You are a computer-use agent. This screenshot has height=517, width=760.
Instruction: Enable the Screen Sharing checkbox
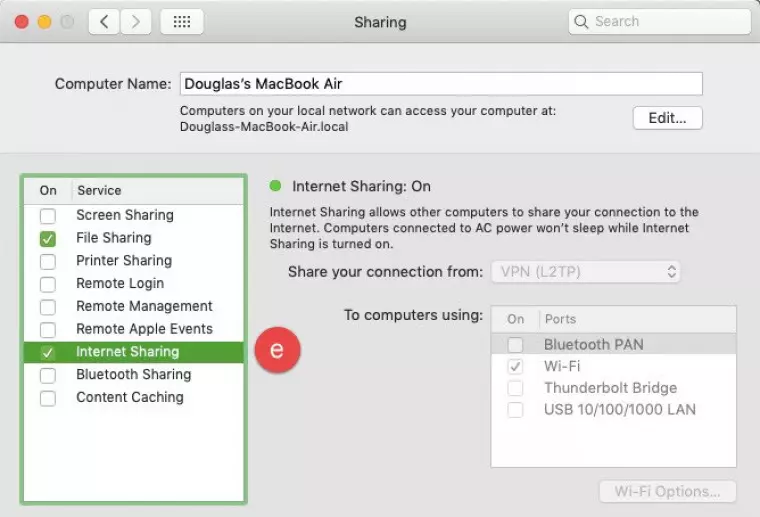(x=48, y=216)
